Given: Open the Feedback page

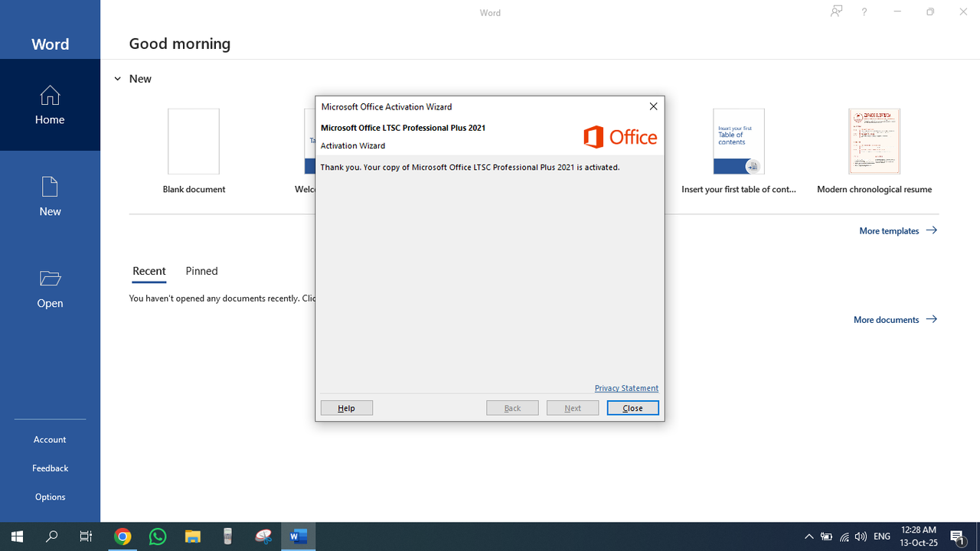Looking at the screenshot, I should click(50, 468).
